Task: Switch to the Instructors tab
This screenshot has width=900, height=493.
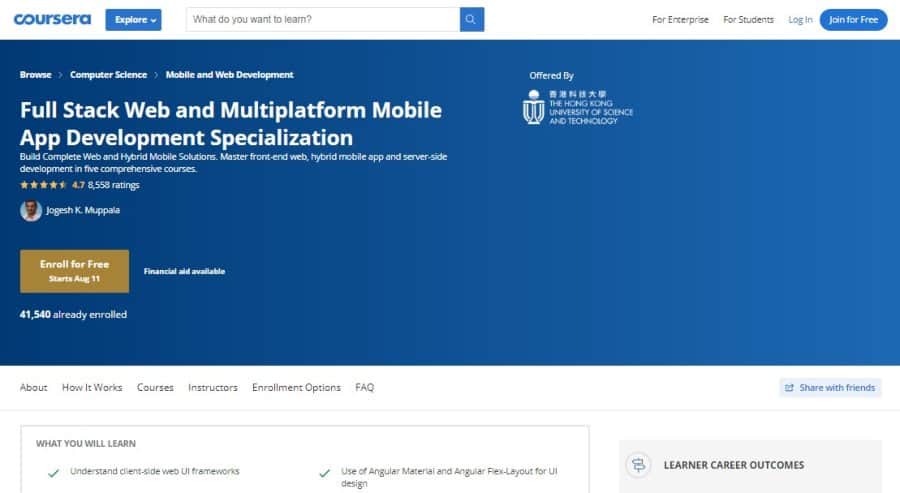Action: pyautogui.click(x=213, y=387)
